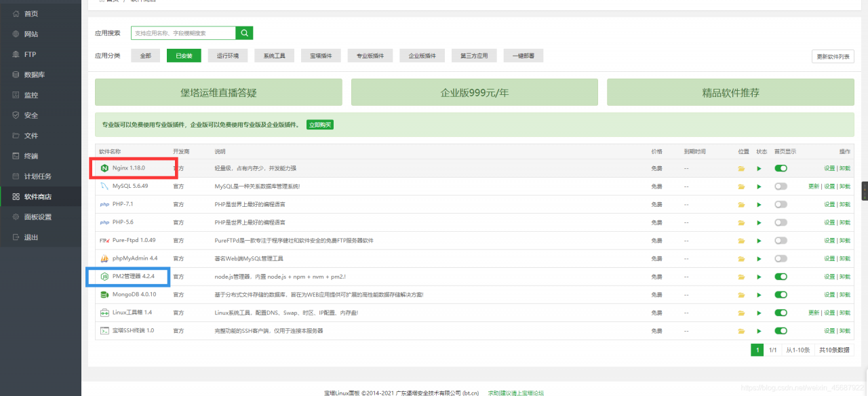Screen dimensions: 868x396
Task: Click the green search magnifier button
Action: coord(244,33)
